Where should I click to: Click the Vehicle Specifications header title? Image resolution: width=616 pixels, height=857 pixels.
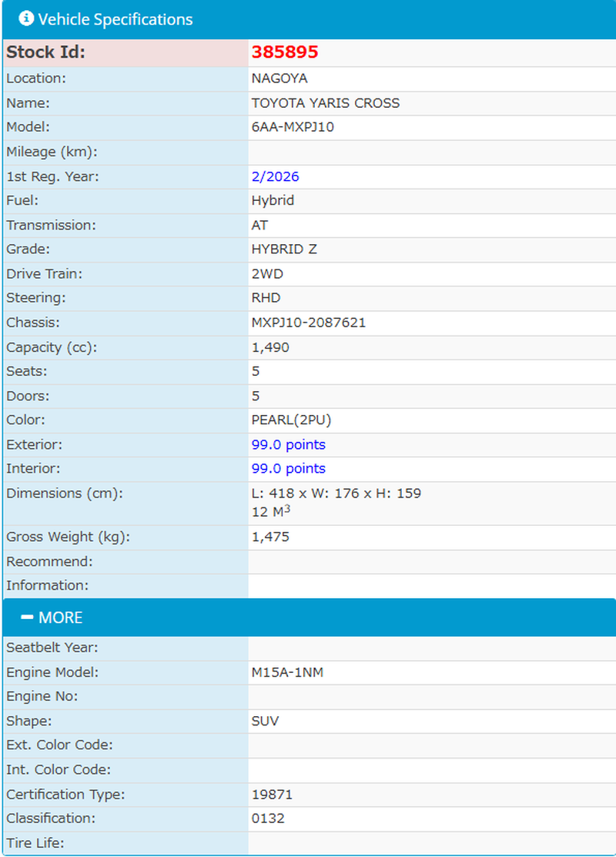pos(115,19)
